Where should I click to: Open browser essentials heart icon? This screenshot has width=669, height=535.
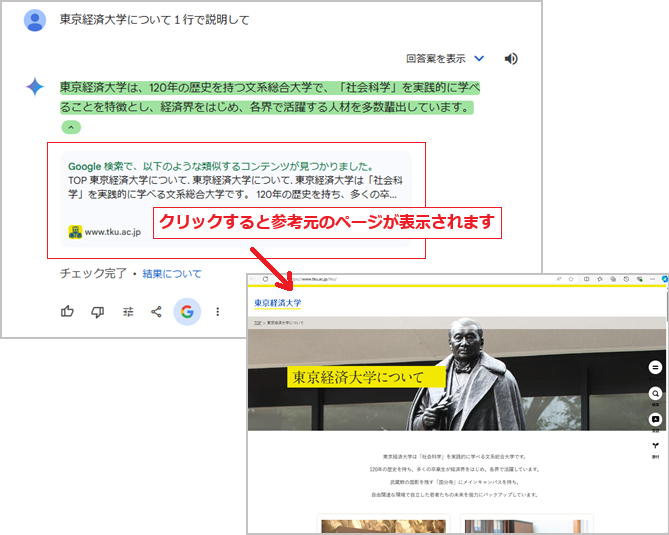click(x=640, y=279)
